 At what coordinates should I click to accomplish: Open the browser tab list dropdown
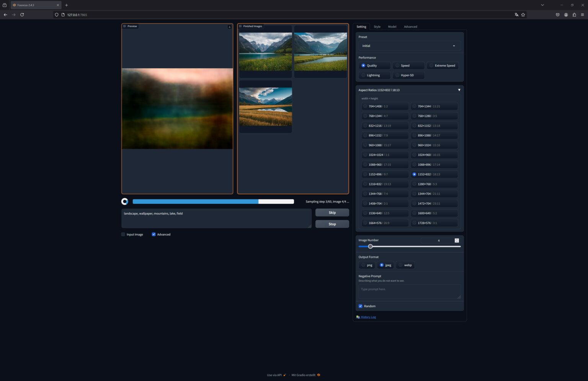pos(542,5)
